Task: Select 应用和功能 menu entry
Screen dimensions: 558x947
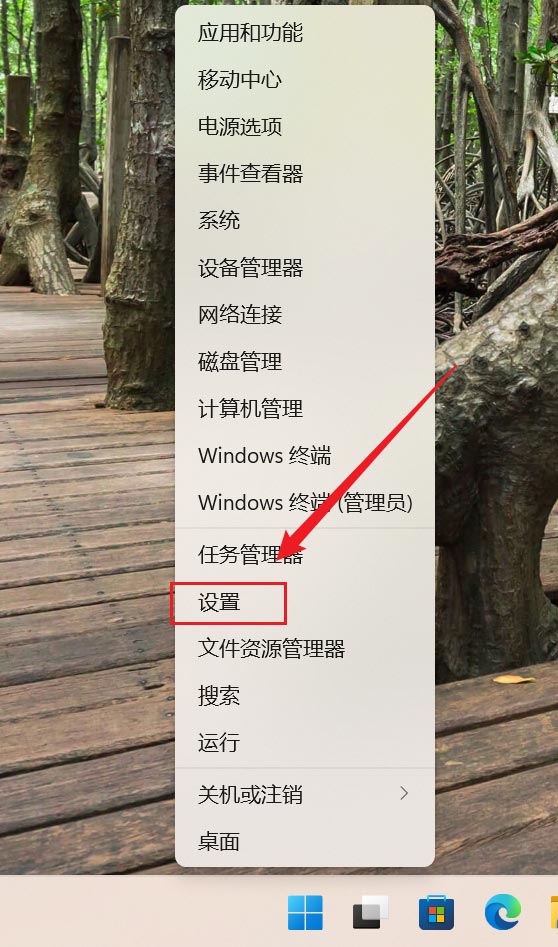Action: (305, 33)
